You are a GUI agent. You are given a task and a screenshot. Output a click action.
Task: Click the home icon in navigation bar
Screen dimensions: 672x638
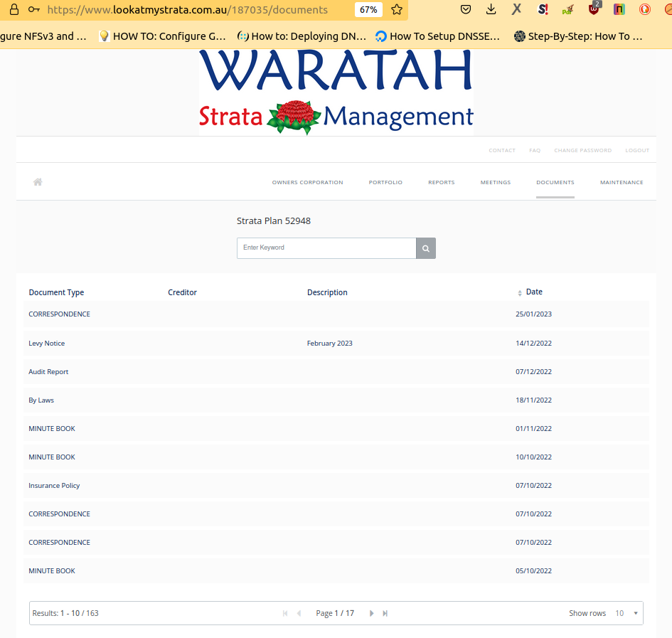pos(38,182)
